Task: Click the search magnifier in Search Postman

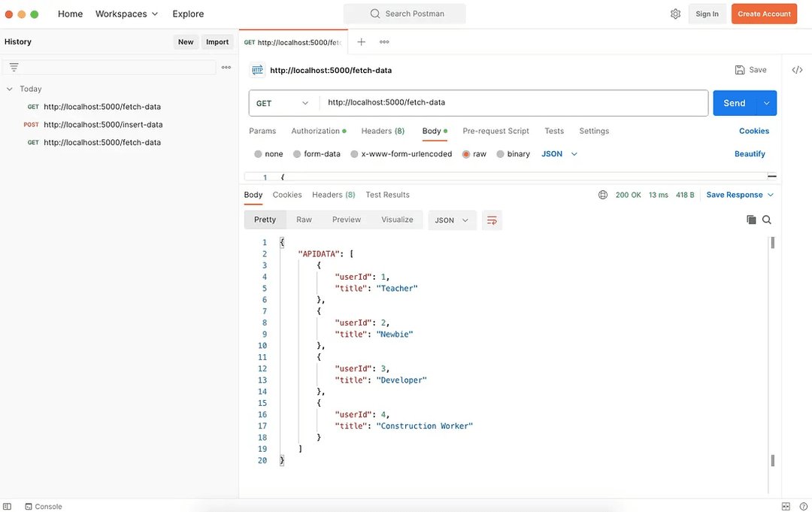Action: (x=375, y=14)
